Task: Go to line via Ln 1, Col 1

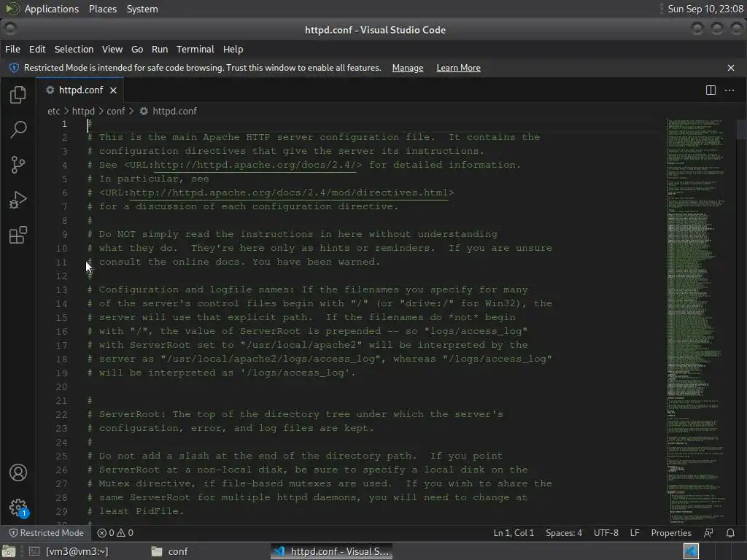Action: pyautogui.click(x=514, y=533)
